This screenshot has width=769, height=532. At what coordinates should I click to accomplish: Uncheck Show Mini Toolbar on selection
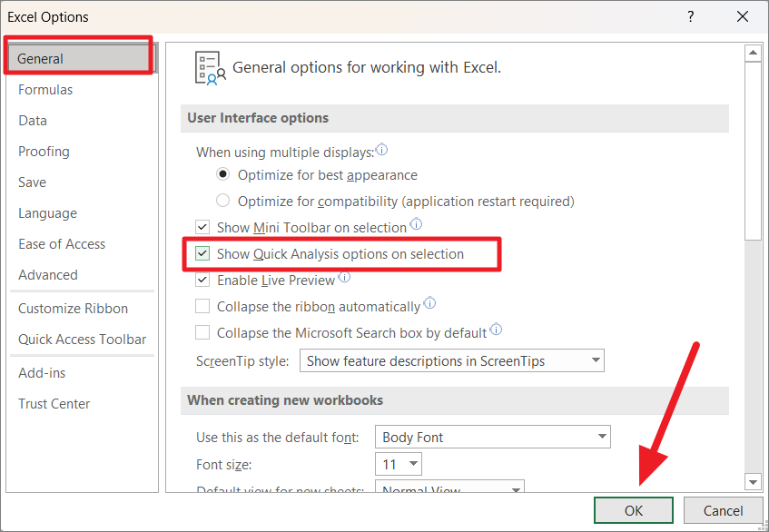(x=202, y=227)
